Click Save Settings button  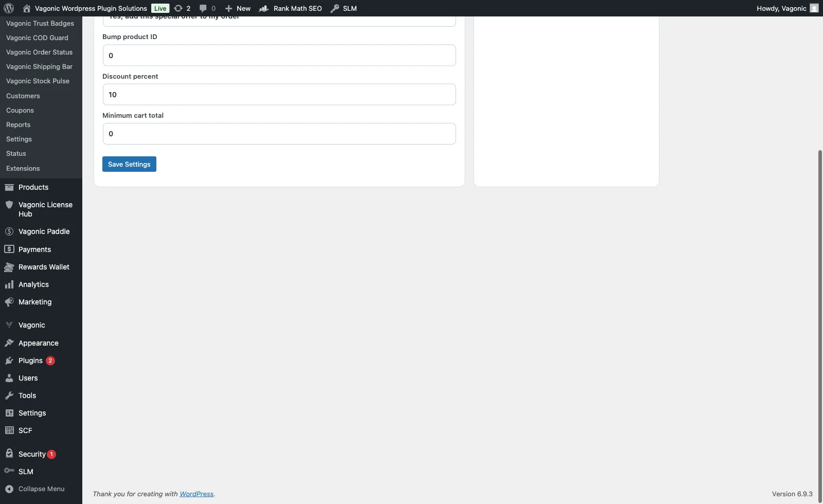point(129,164)
